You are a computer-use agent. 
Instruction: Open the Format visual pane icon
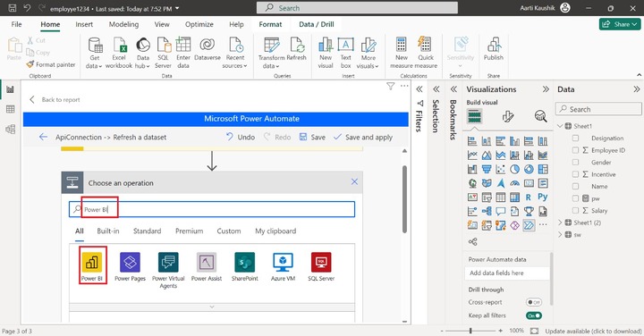pos(508,117)
